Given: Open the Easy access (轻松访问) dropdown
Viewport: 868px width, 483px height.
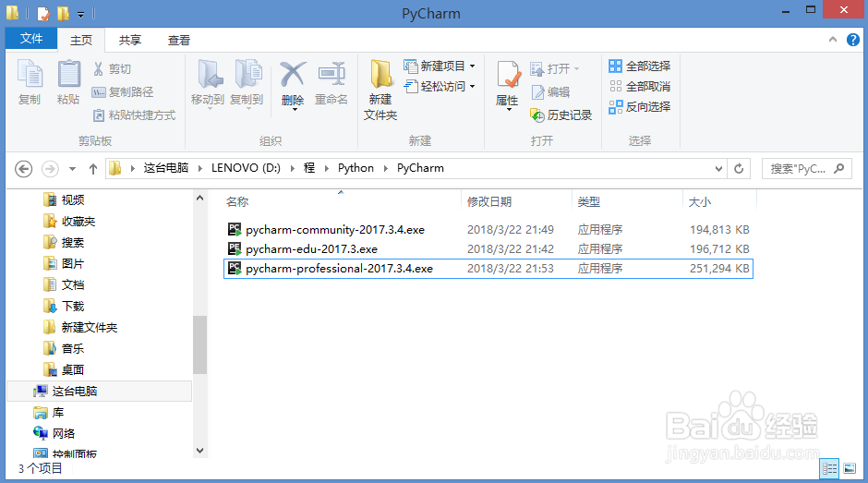Looking at the screenshot, I should [x=440, y=87].
